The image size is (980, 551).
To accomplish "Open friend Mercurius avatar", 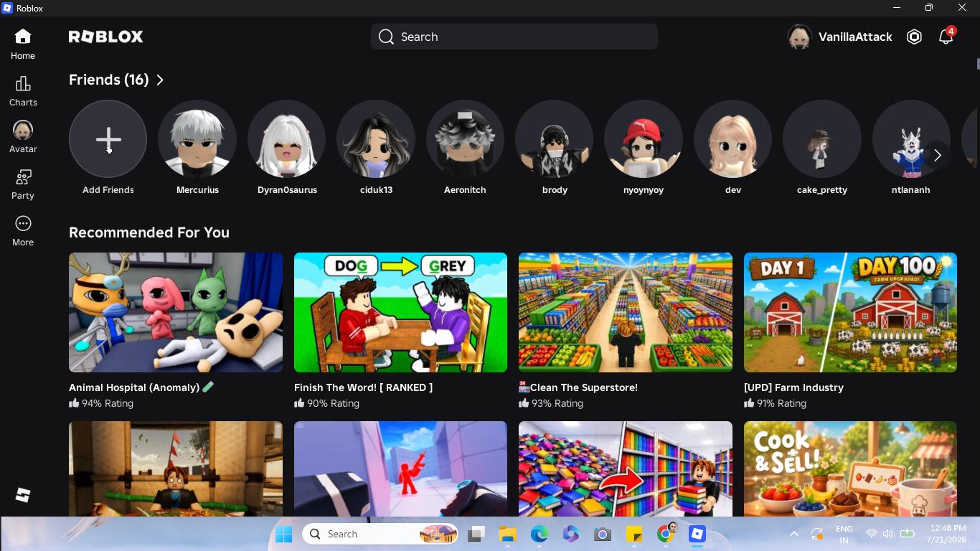I will tap(197, 138).
